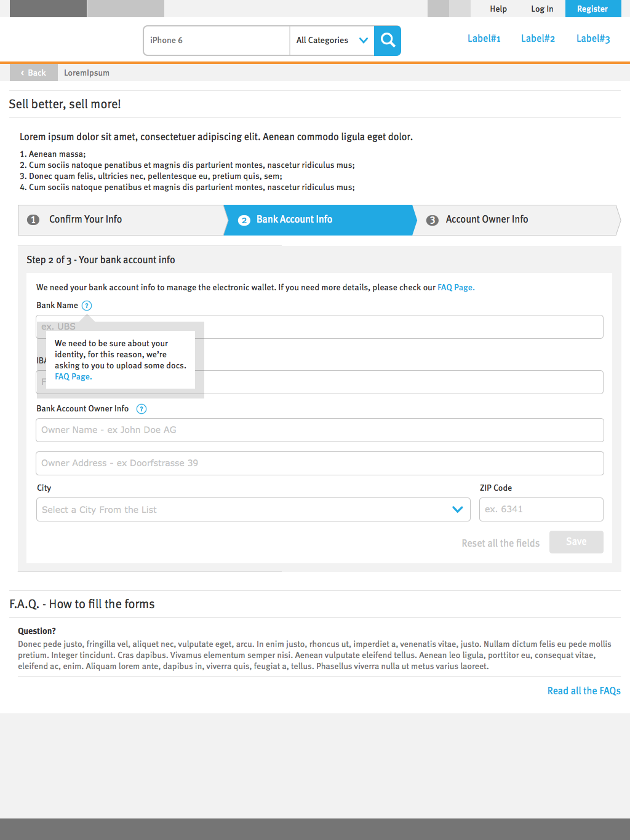This screenshot has height=840, width=630.
Task: Click the Back arrow button
Action: [34, 73]
